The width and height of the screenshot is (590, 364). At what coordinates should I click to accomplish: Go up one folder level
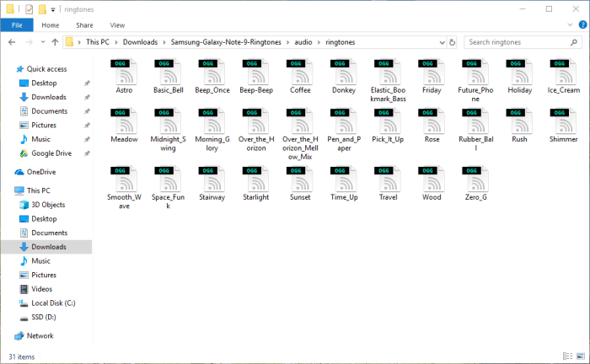(x=56, y=41)
